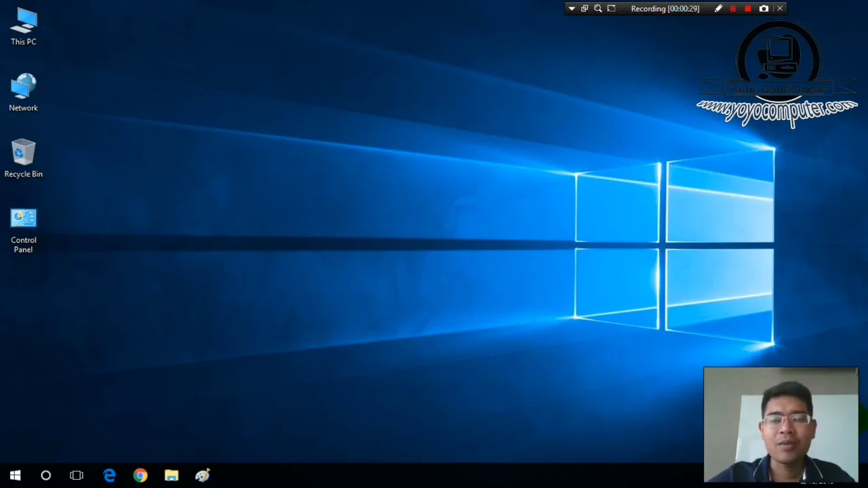Open Google Chrome from the taskbar
The height and width of the screenshot is (488, 868).
click(x=140, y=475)
